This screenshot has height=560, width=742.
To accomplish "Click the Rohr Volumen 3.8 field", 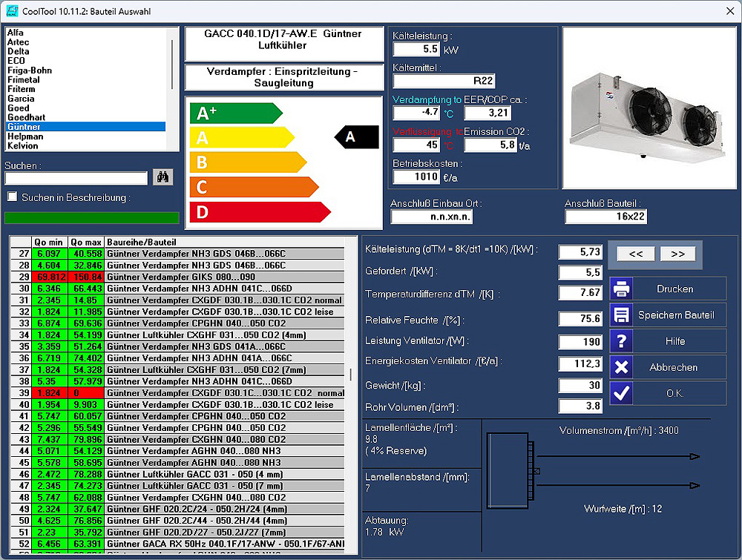I will [580, 406].
